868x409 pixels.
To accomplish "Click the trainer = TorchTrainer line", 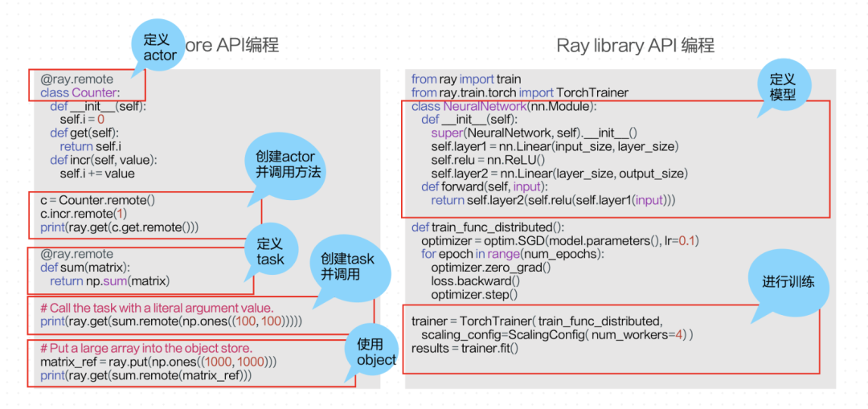I will pos(537,321).
